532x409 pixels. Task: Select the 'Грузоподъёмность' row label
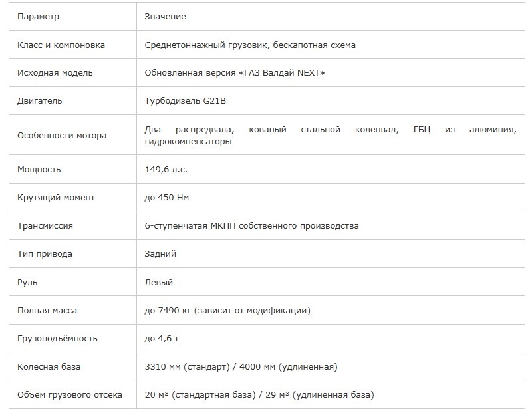coord(57,338)
